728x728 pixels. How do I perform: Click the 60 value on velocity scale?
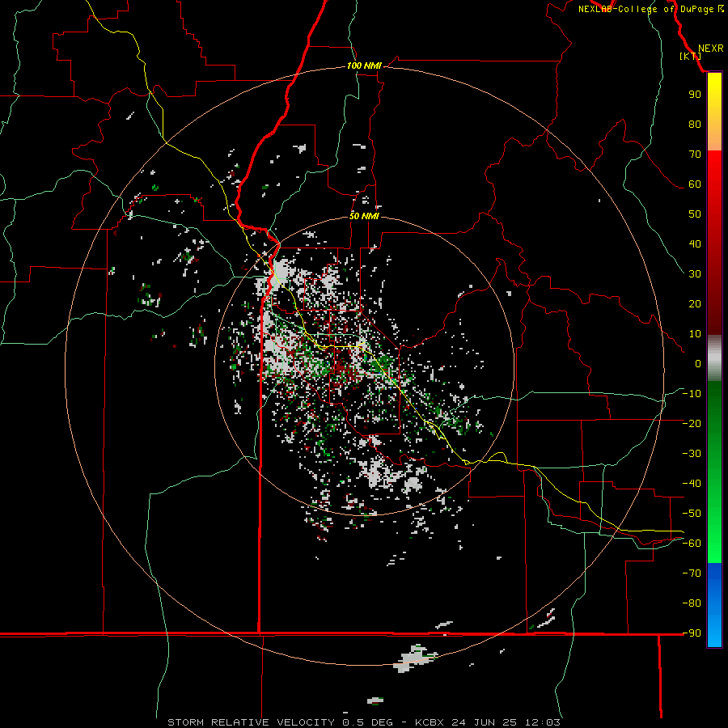click(x=695, y=184)
